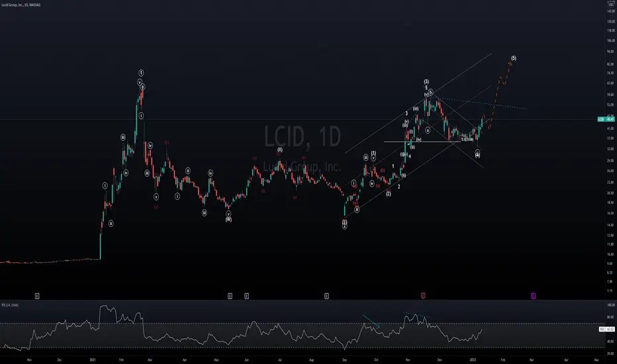
Task: Open the RSI (14, close) indicator label
Action: 10,305
